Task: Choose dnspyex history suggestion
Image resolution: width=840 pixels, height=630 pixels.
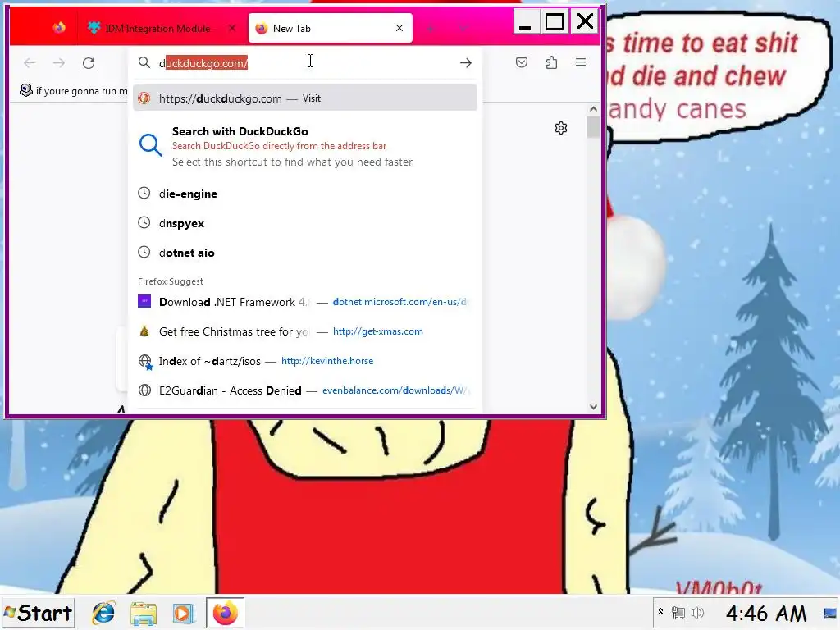Action: click(x=305, y=223)
